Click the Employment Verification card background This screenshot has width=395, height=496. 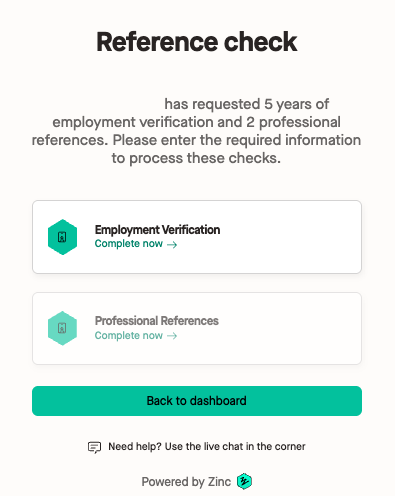click(x=197, y=237)
